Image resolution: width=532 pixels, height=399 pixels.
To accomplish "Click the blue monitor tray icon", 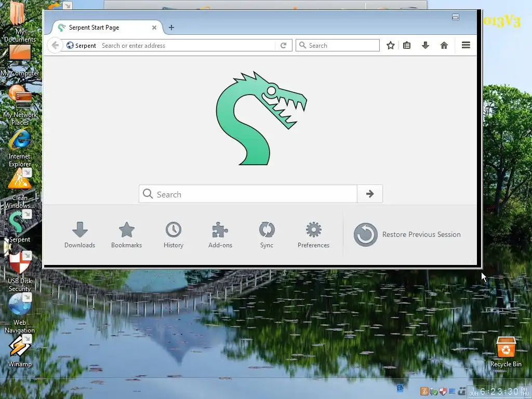I will pos(452,392).
